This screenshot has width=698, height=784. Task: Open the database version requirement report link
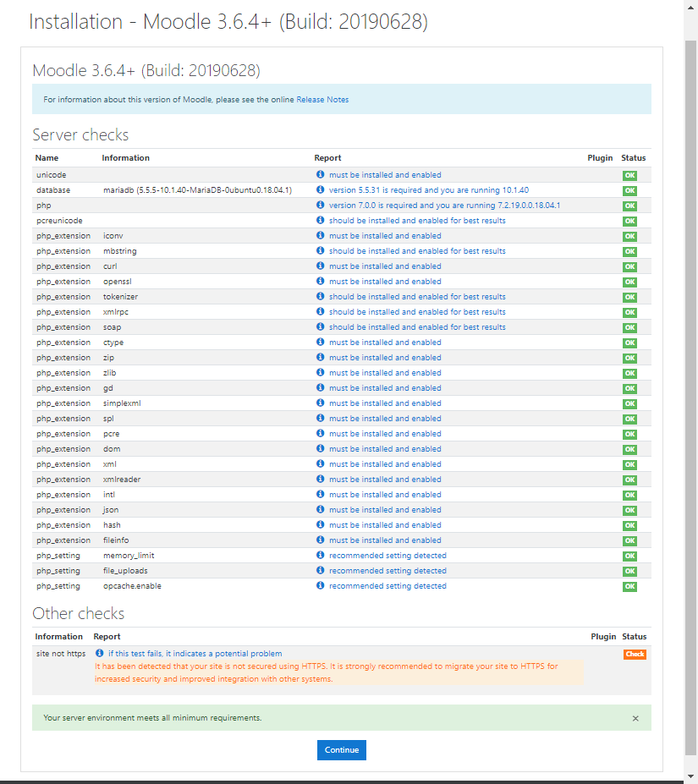point(429,190)
